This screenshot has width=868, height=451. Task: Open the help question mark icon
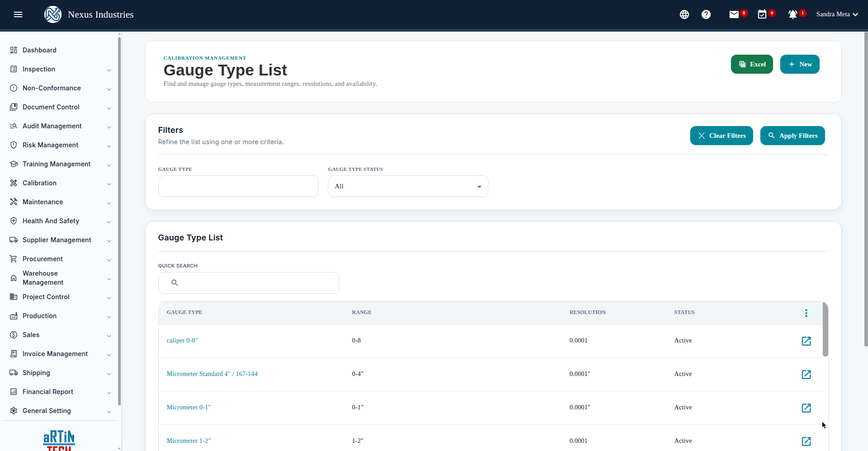pyautogui.click(x=706, y=14)
